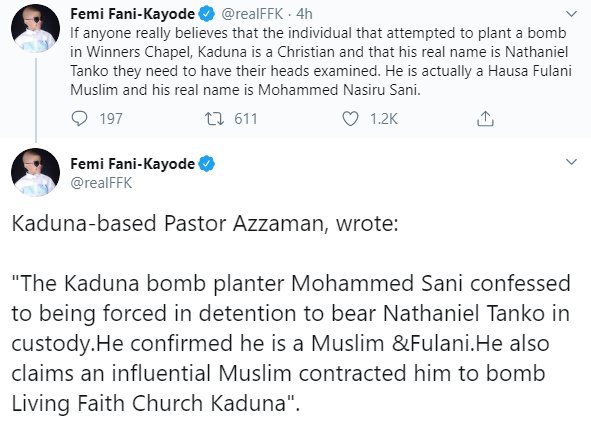Image resolution: width=591 pixels, height=425 pixels.
Task: View the 611 retweets count
Action: coord(246,119)
